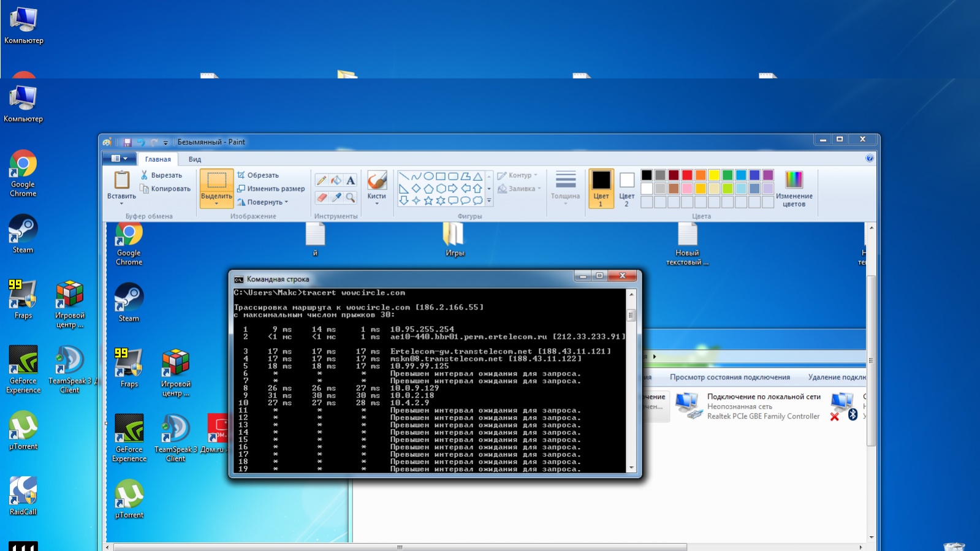Activate the Color picker eyedropper

click(x=336, y=197)
